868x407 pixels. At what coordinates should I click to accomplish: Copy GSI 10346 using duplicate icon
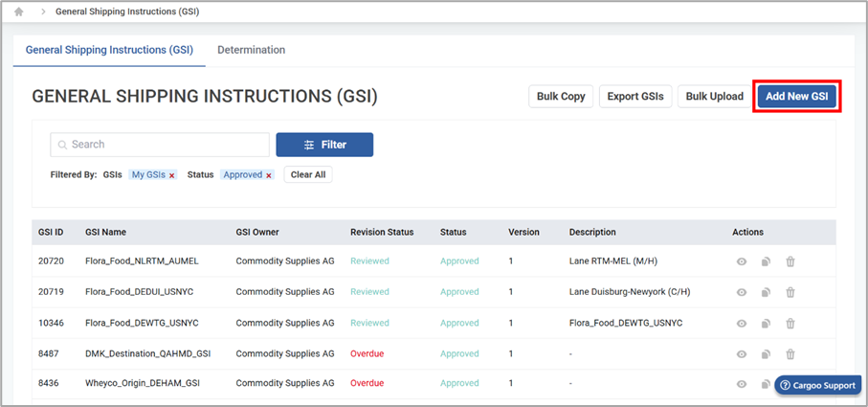coord(766,324)
